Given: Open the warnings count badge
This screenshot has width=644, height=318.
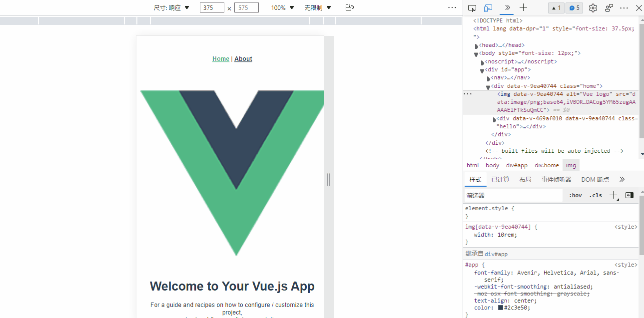Looking at the screenshot, I should click(x=556, y=8).
